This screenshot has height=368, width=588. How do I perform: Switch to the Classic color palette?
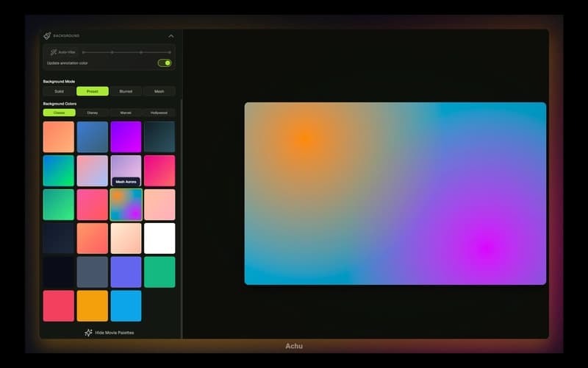60,113
